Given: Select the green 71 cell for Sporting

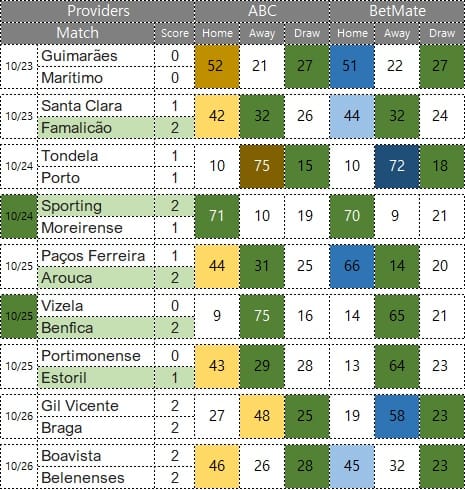Looking at the screenshot, I should point(217,216).
